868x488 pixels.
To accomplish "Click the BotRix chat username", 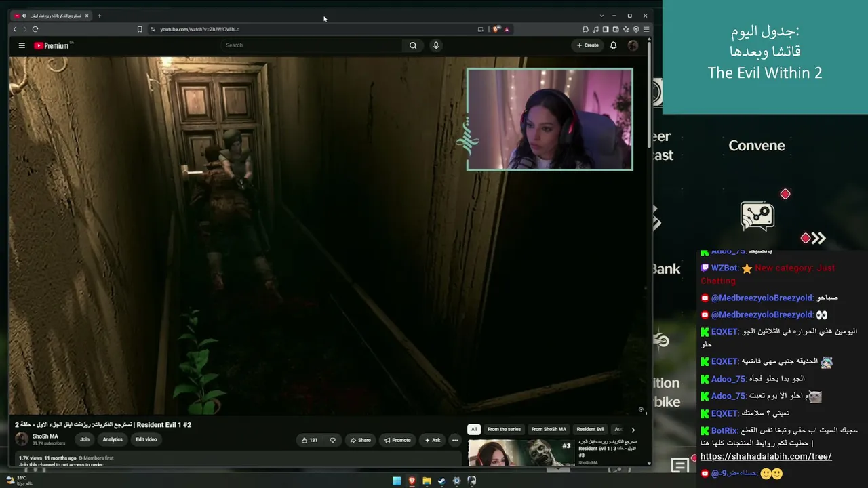I will click(724, 430).
